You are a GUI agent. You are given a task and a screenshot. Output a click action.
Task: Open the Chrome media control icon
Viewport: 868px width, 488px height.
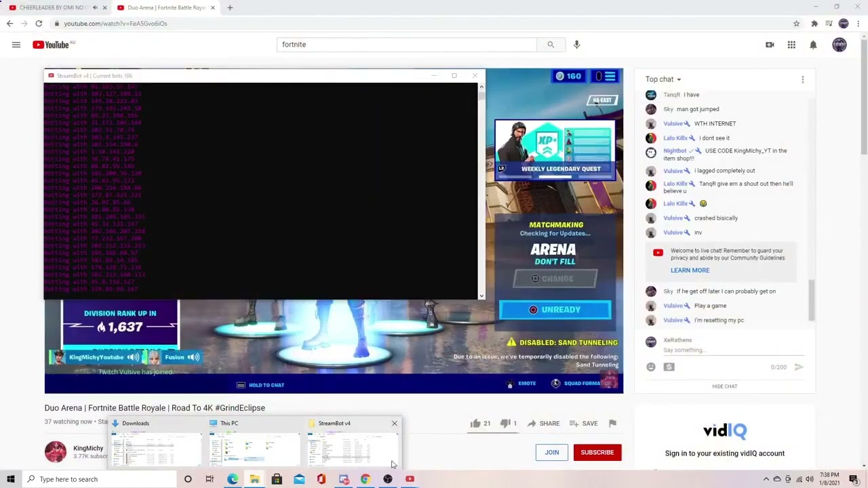tap(829, 24)
